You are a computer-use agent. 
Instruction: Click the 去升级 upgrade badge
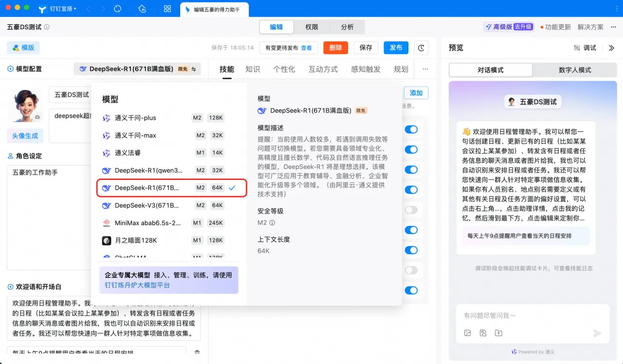point(523,27)
